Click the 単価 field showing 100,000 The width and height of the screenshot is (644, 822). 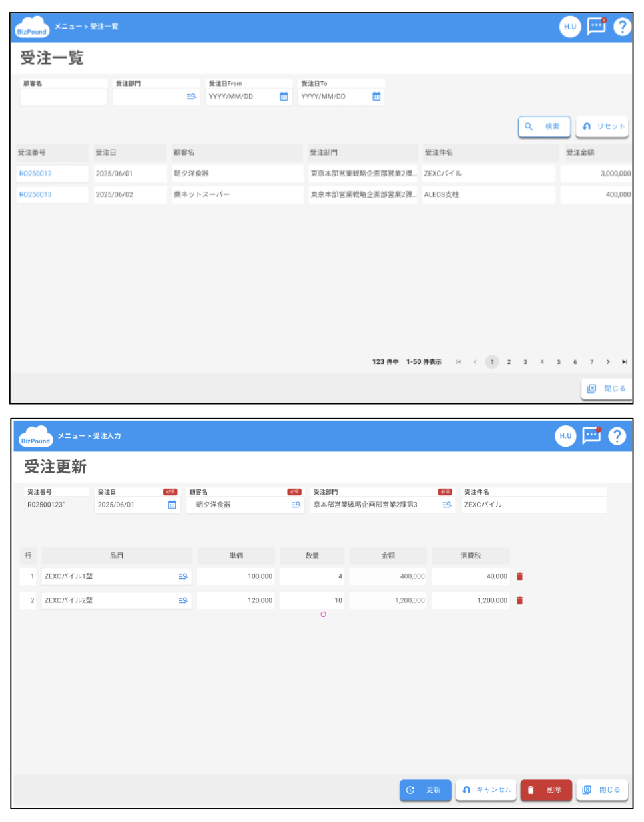[x=236, y=576]
